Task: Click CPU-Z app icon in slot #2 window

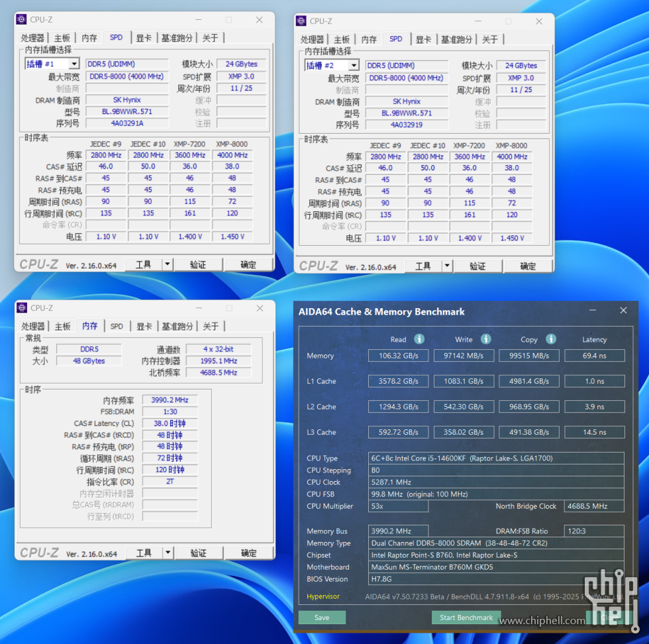Action: (301, 21)
